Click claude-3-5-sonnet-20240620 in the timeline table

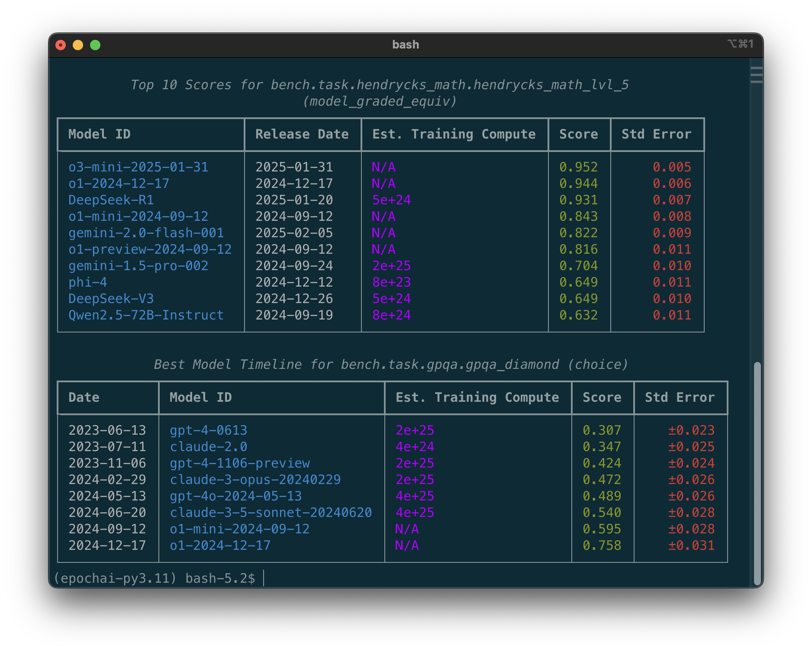coord(271,513)
